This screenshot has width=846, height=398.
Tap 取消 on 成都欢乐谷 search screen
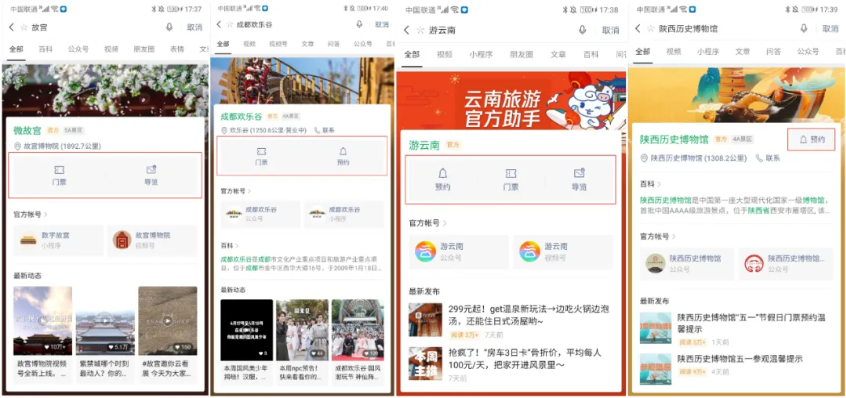(x=382, y=24)
